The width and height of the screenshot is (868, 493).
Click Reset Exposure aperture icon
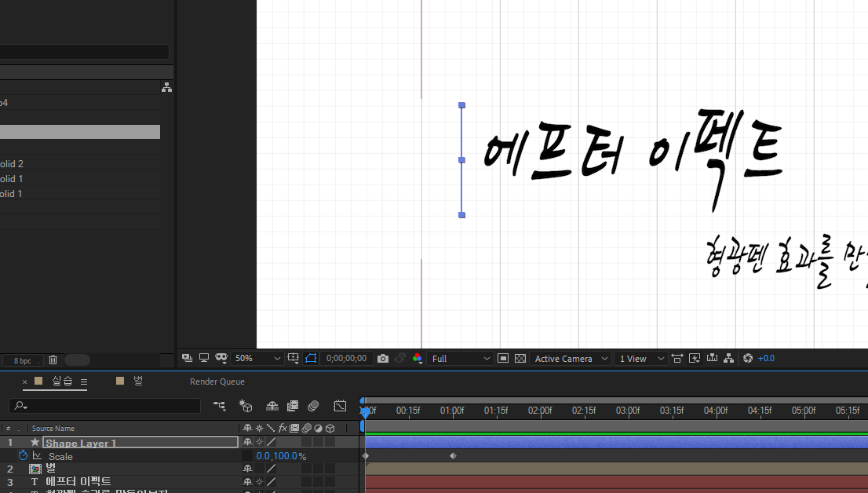click(x=748, y=359)
